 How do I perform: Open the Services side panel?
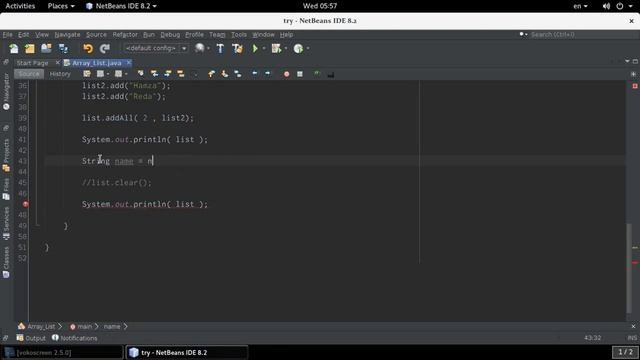[x=6, y=224]
